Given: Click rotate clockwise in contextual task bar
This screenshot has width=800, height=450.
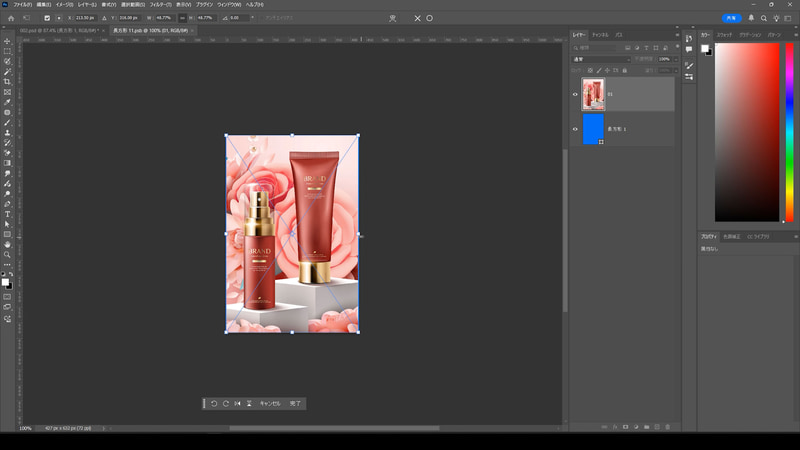Looking at the screenshot, I should pos(226,404).
